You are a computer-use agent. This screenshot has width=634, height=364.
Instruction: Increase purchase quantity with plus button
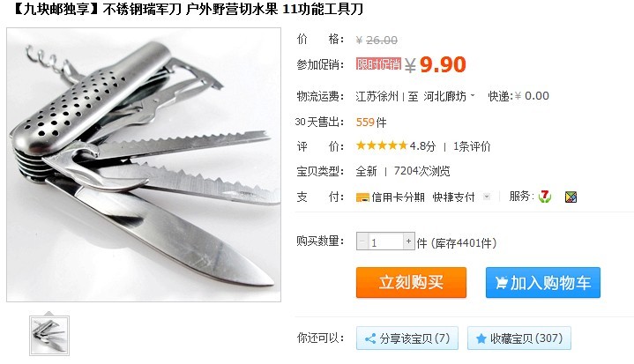(x=409, y=241)
